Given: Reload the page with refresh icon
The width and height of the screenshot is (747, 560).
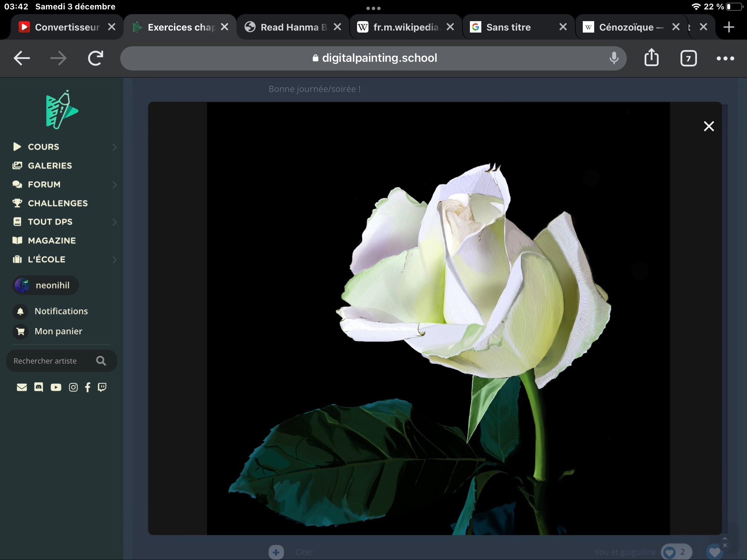Looking at the screenshot, I should click(x=96, y=58).
